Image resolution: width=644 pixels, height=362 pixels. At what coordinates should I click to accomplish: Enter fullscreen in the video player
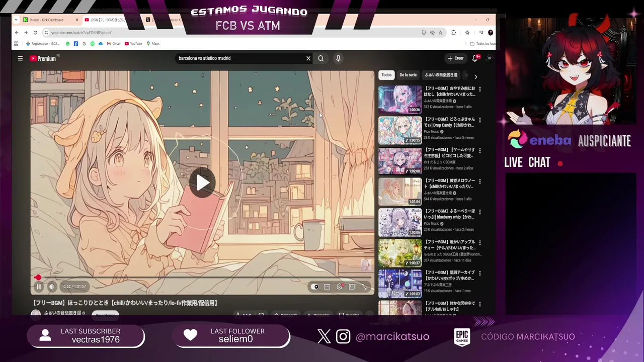point(364,287)
